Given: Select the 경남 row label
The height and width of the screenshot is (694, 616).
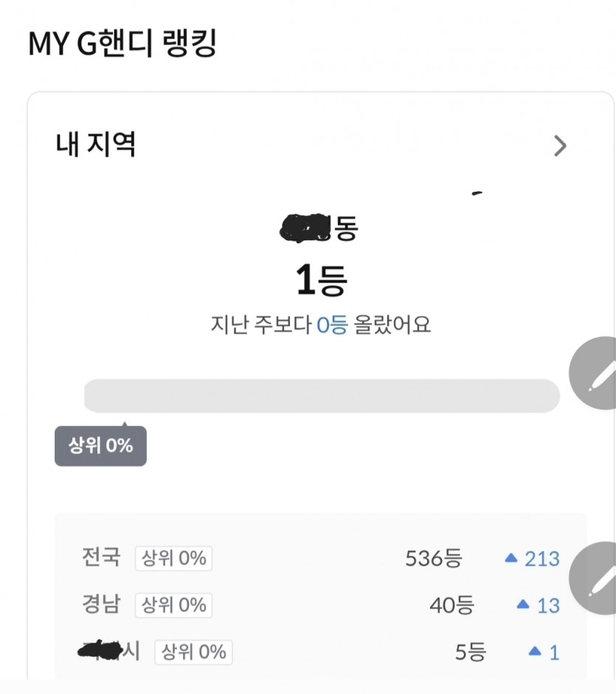Looking at the screenshot, I should pos(101,604).
